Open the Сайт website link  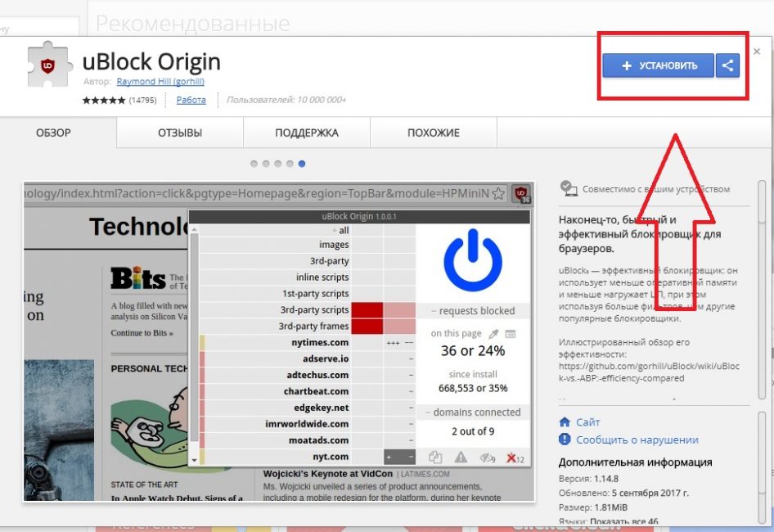[x=588, y=422]
